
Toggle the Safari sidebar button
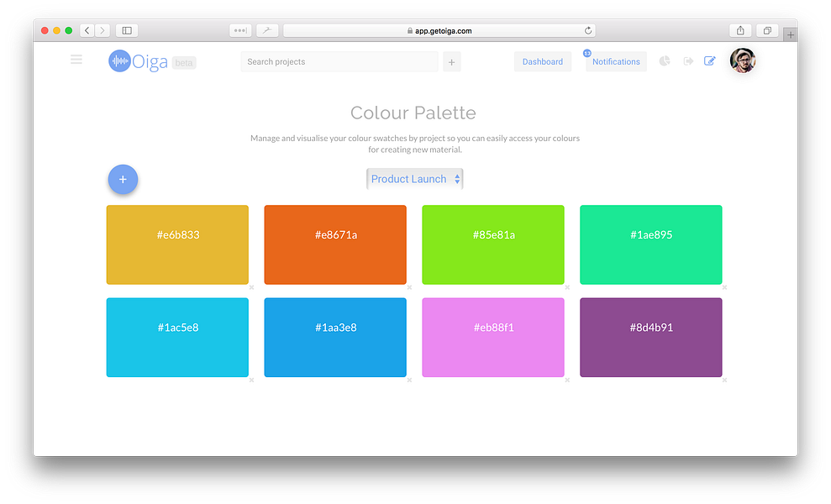[x=127, y=30]
